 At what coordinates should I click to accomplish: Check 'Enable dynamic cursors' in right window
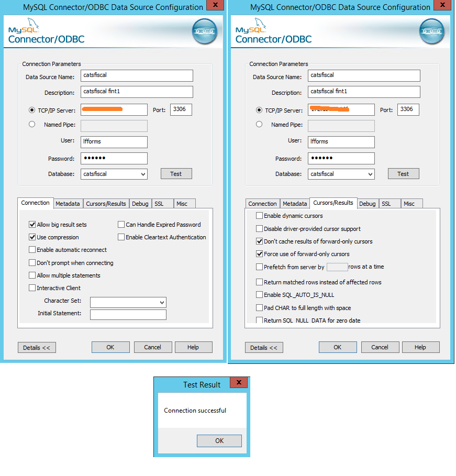coord(259,216)
